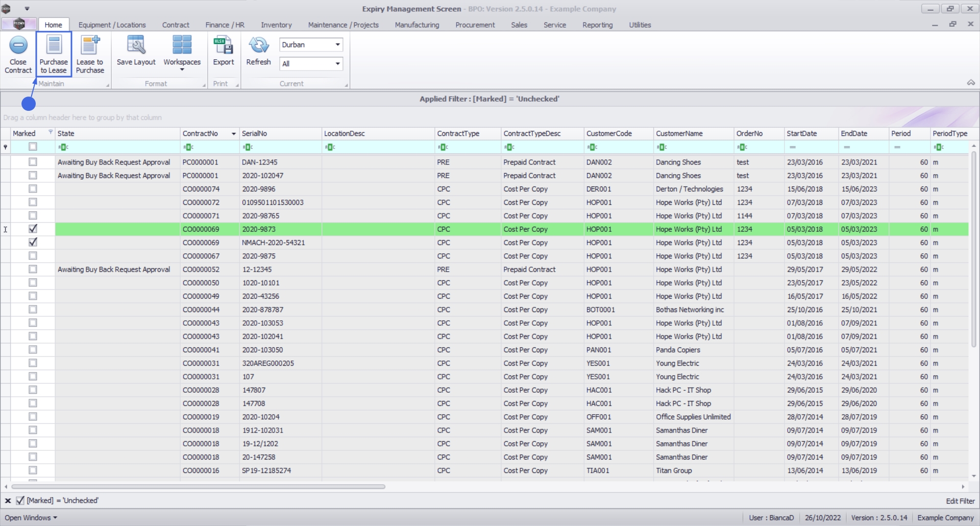The height and width of the screenshot is (526, 980).
Task: Click the Period equals filter operator icon
Action: [897, 147]
